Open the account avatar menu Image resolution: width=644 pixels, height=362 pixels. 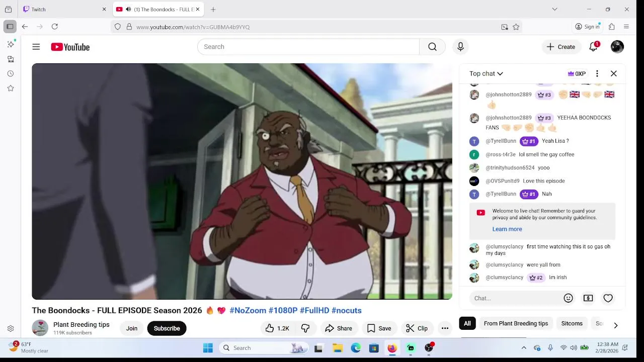point(617,47)
